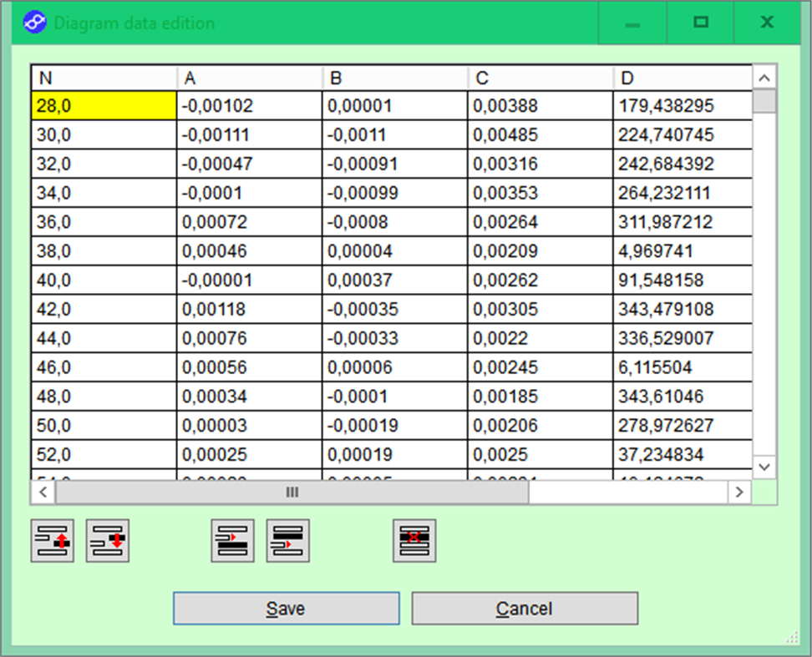Select the insert row before icon
This screenshot has width=812, height=657.
point(231,540)
